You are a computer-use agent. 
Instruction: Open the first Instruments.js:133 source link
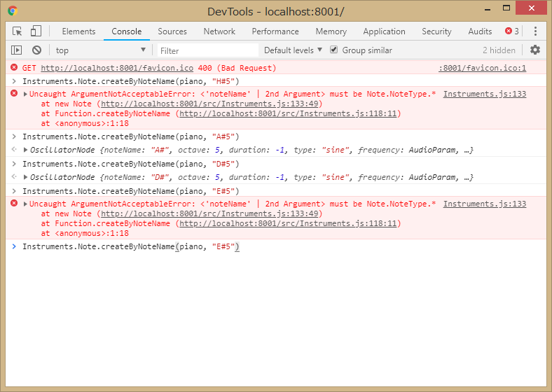click(x=485, y=94)
